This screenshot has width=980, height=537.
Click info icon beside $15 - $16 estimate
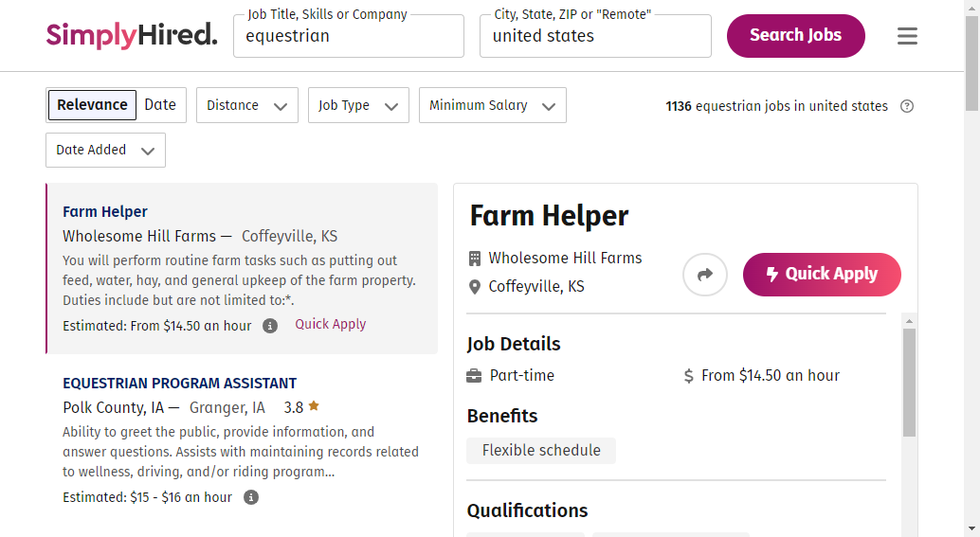click(x=250, y=497)
